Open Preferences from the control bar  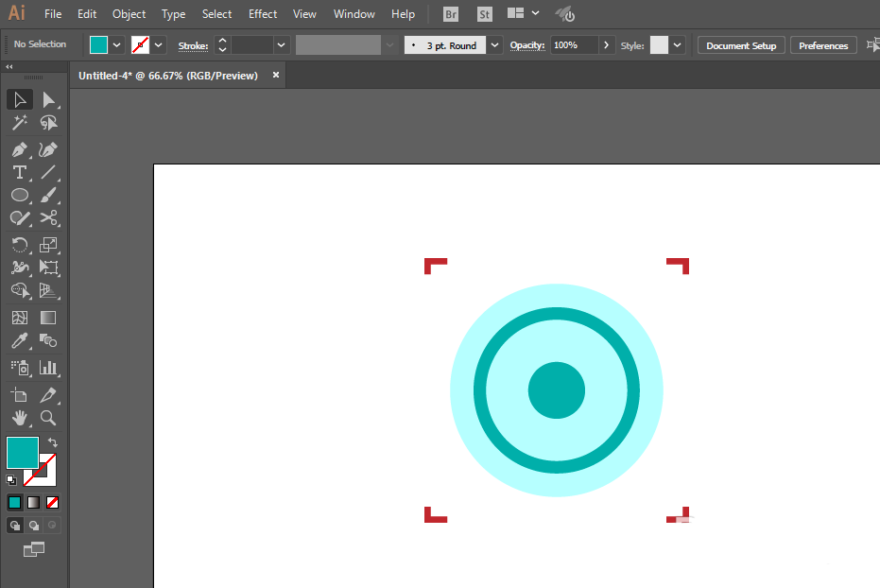pyautogui.click(x=822, y=45)
